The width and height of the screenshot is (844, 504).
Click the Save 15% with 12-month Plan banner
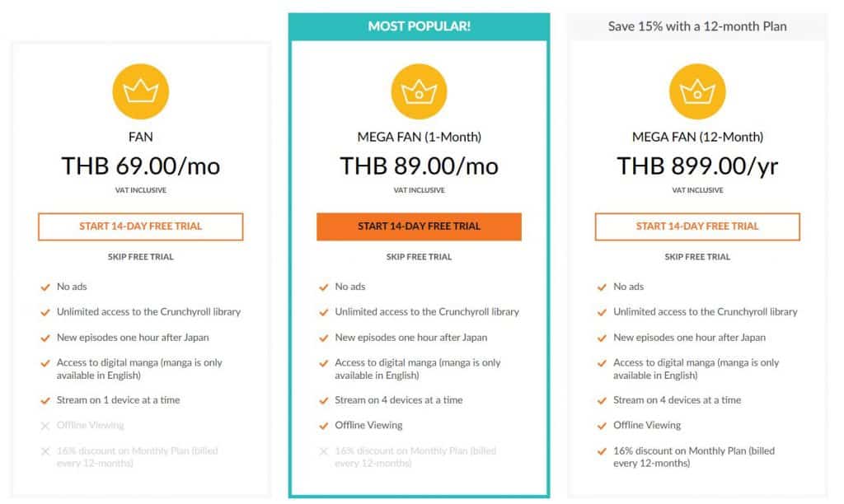697,26
